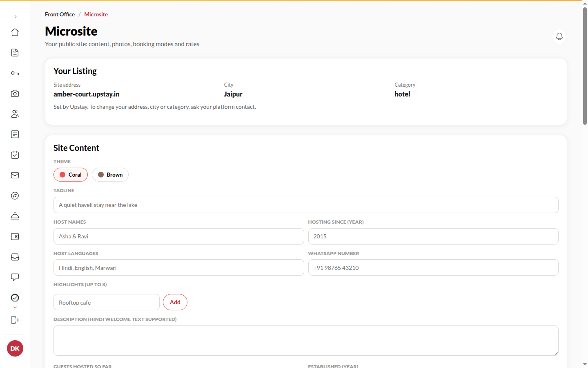Focus the Host Languages field

(179, 267)
